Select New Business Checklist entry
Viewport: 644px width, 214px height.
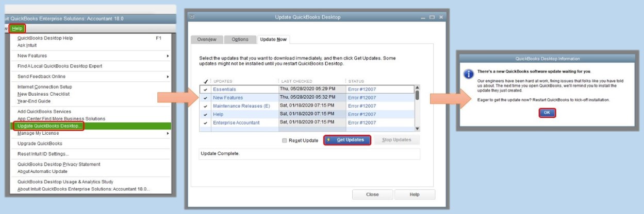pos(90,94)
